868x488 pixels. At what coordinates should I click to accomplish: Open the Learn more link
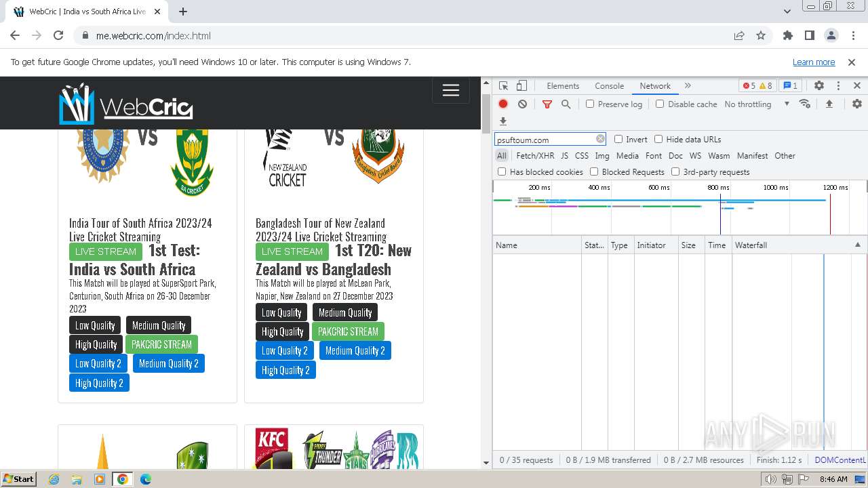point(814,62)
